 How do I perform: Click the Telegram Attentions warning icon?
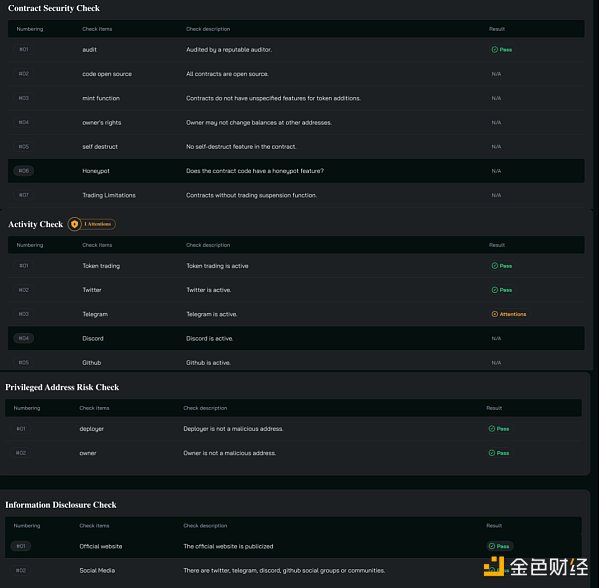[494, 314]
